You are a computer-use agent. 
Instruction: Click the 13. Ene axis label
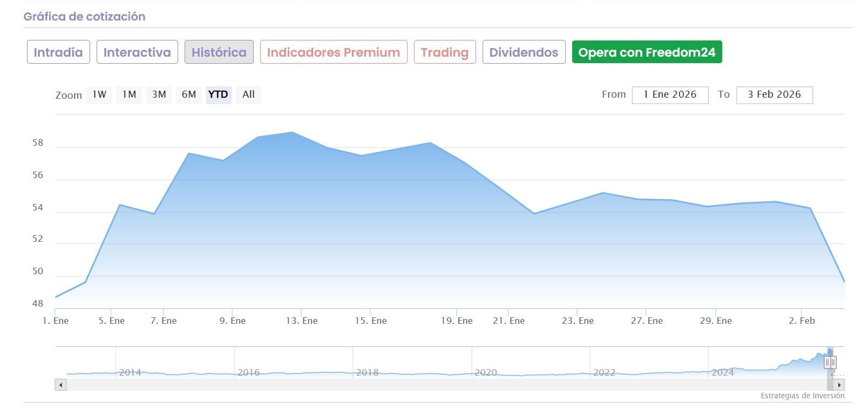click(x=302, y=321)
